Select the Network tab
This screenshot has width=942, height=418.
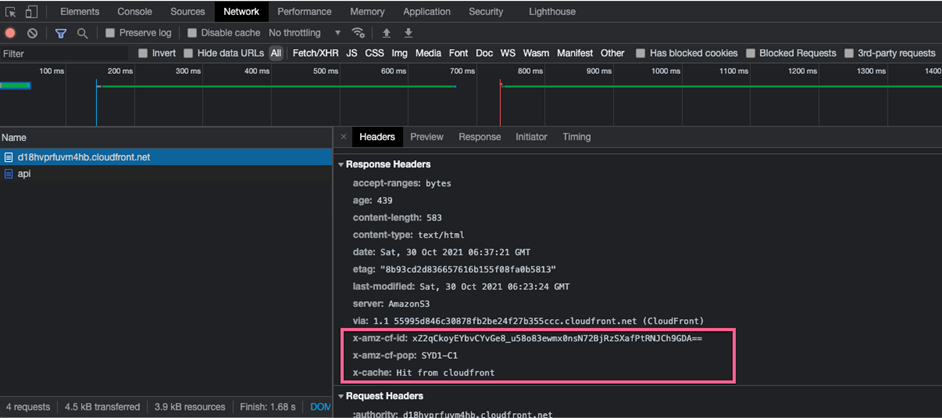[x=242, y=11]
